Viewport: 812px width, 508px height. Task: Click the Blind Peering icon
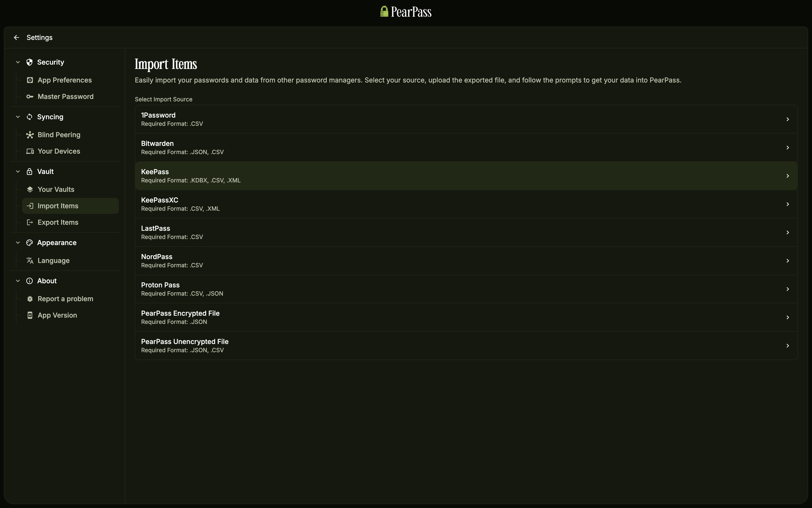[30, 135]
